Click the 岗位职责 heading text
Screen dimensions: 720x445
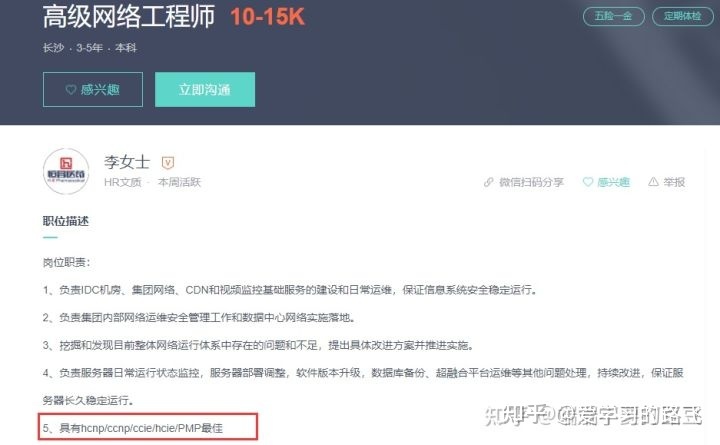coord(67,262)
